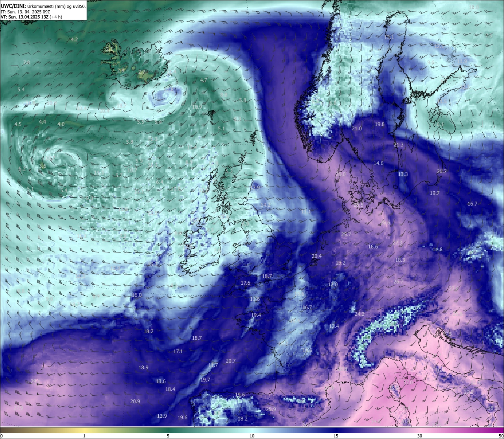Click the 12.0 value label
The width and height of the screenshot is (504, 439).
[x=333, y=284]
